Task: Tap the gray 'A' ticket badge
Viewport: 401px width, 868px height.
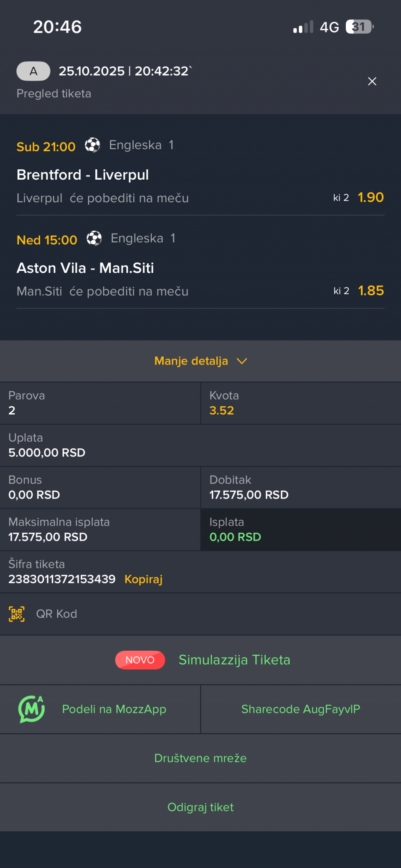Action: pos(33,71)
